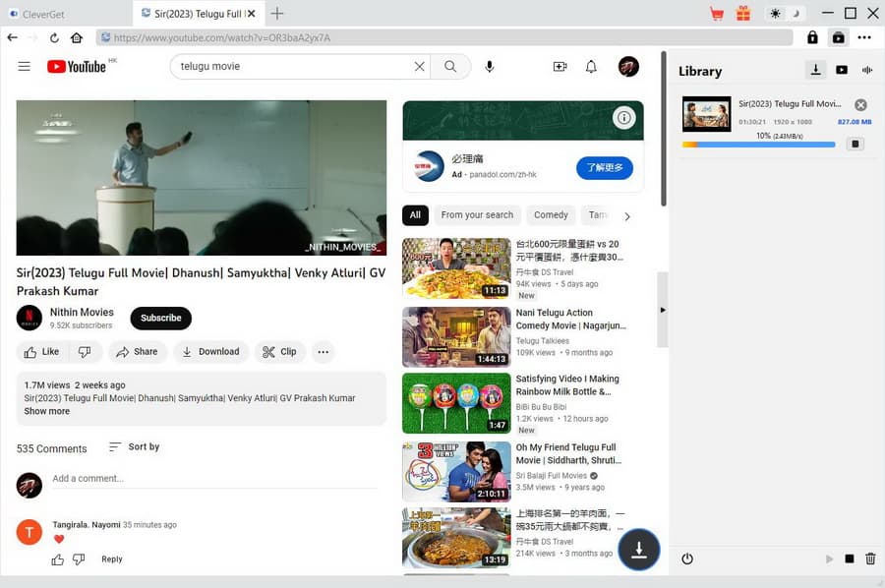This screenshot has width=885, height=588.
Task: Delete all tasks with trash icon
Action: click(870, 559)
